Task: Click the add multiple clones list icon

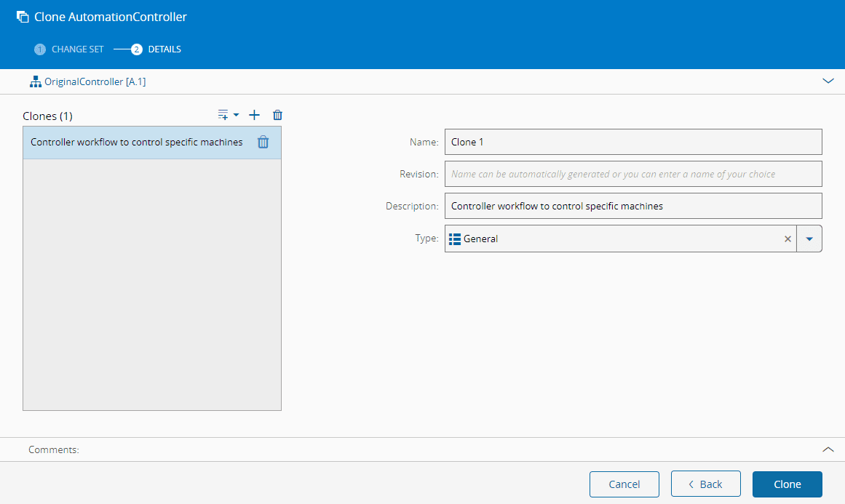Action: 223,115
